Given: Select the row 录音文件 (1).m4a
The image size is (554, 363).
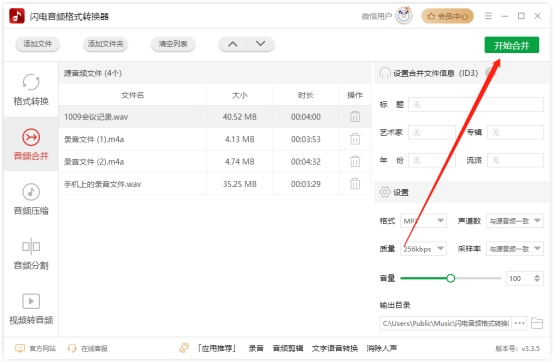Looking at the screenshot, I should pyautogui.click(x=215, y=139).
